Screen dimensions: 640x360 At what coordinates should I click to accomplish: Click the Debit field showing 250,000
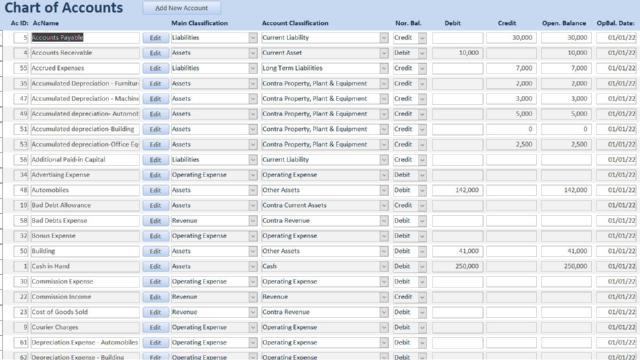point(457,267)
